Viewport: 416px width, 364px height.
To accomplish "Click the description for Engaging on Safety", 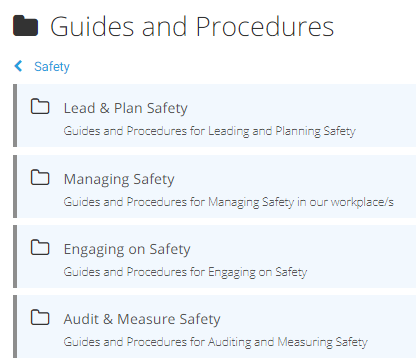I will pyautogui.click(x=185, y=272).
